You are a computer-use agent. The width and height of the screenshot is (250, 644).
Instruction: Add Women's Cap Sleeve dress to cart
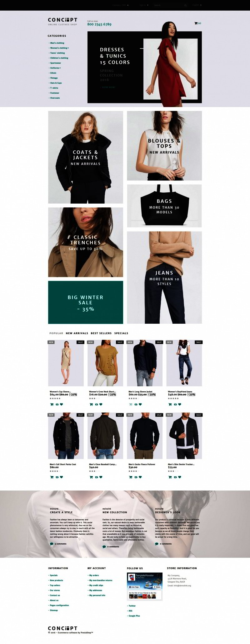click(52, 404)
